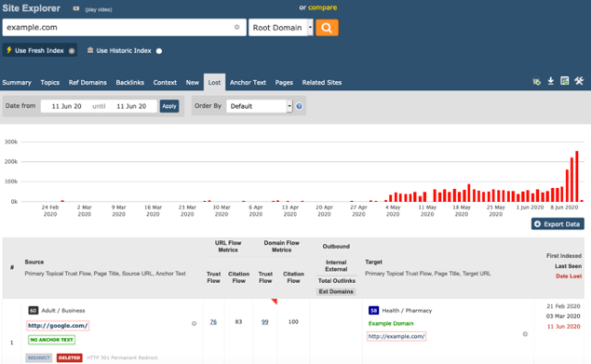Click the Total Outlinks header
This screenshot has width=591, height=364.
coord(337,280)
